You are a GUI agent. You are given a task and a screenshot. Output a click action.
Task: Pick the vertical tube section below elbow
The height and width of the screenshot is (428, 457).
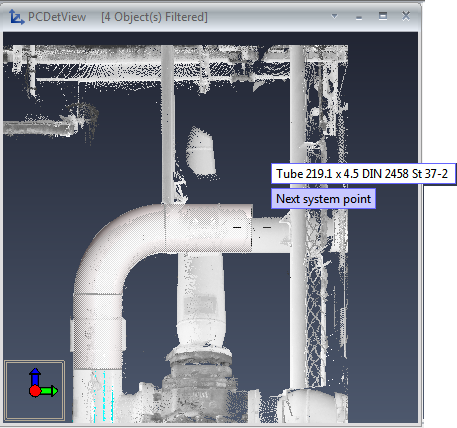click(98, 331)
